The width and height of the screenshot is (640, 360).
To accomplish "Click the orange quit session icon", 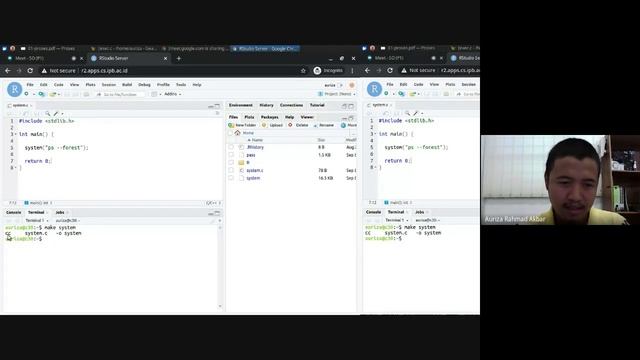I will point(352,85).
